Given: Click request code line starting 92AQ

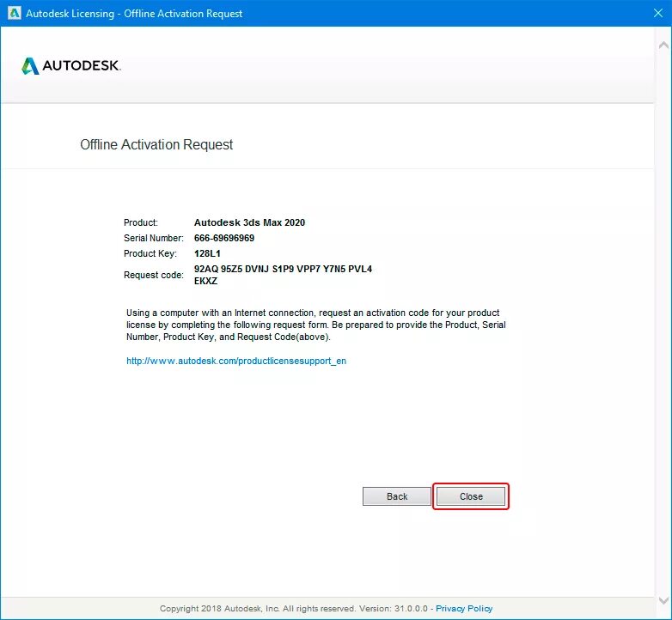Looking at the screenshot, I should point(283,269).
